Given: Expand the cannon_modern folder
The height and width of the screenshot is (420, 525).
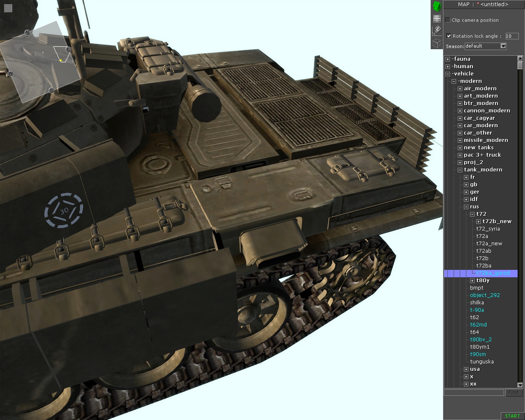Looking at the screenshot, I should (460, 111).
